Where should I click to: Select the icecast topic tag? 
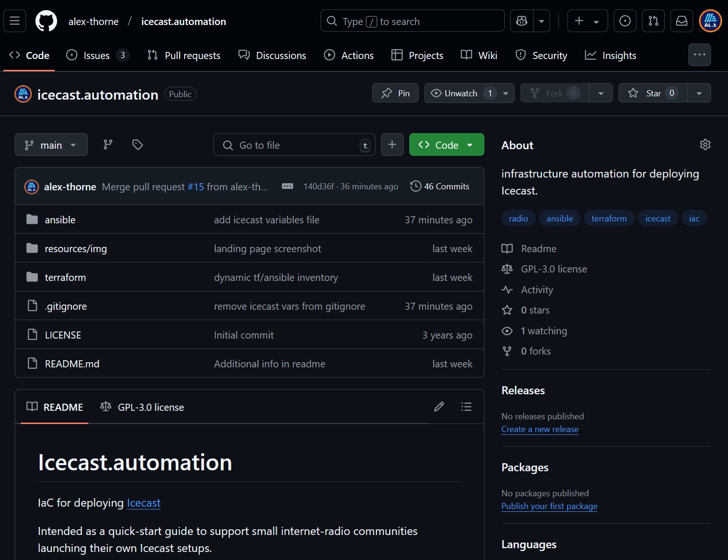pos(658,218)
